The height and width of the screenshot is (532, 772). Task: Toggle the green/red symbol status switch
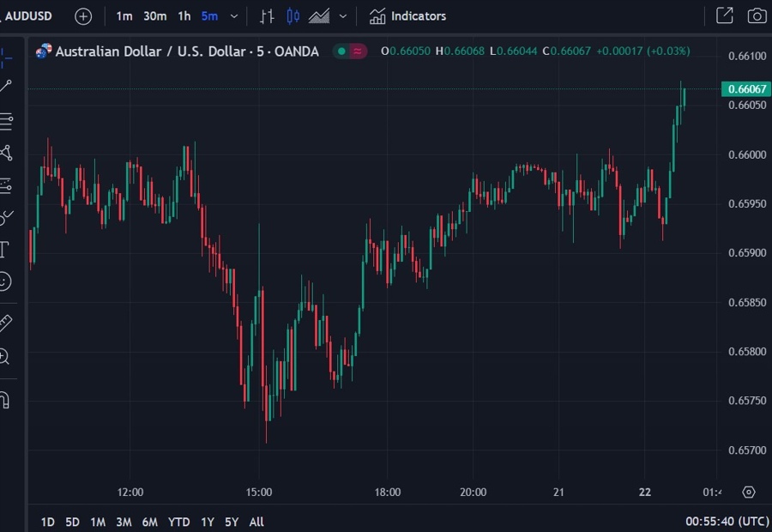click(x=350, y=51)
